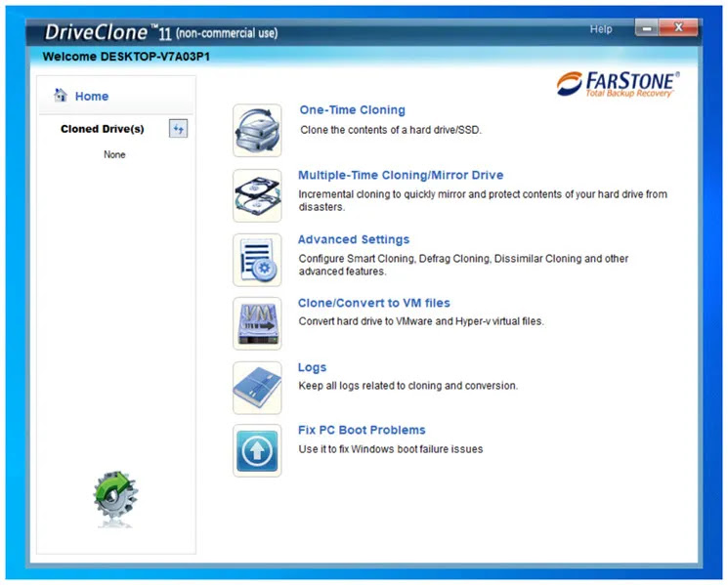Open the Logs book icon
This screenshot has height=585, width=728.
pyautogui.click(x=257, y=388)
